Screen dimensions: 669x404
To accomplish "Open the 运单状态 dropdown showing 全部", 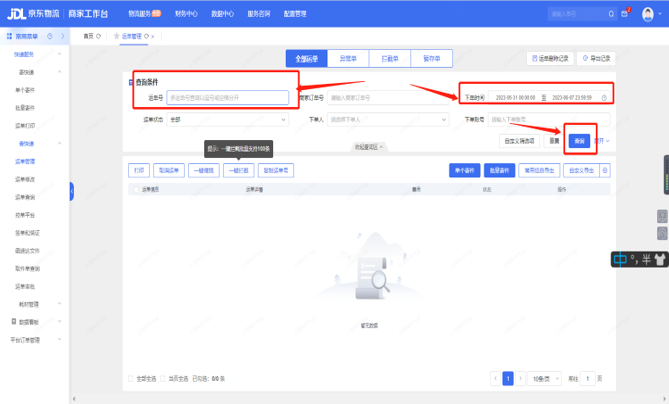I will pos(227,120).
